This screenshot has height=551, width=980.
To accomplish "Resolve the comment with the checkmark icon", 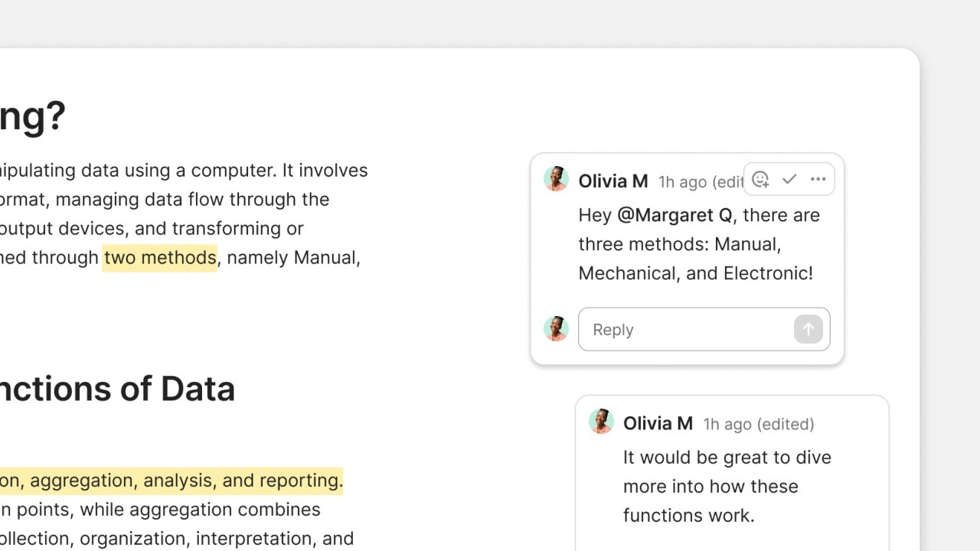I will click(789, 179).
